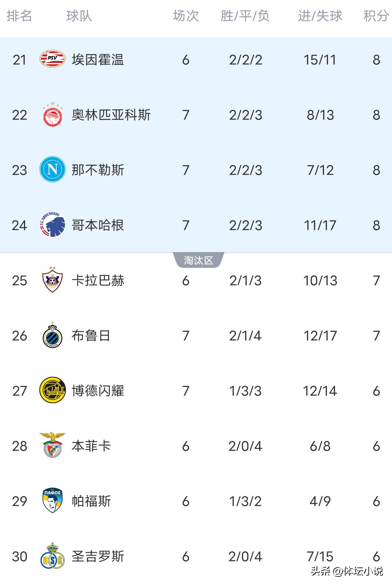The image size is (392, 585).
Task: Select the Napoli blue N logo
Action: click(x=53, y=170)
